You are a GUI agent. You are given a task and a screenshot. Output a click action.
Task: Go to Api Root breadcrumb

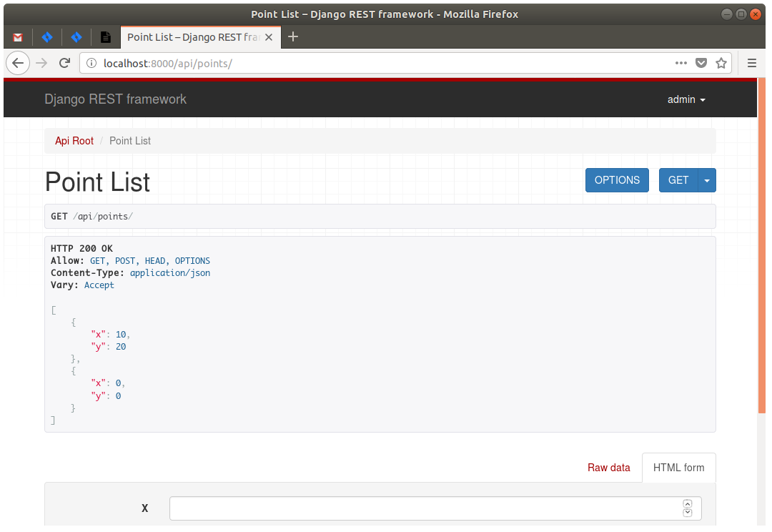point(74,141)
